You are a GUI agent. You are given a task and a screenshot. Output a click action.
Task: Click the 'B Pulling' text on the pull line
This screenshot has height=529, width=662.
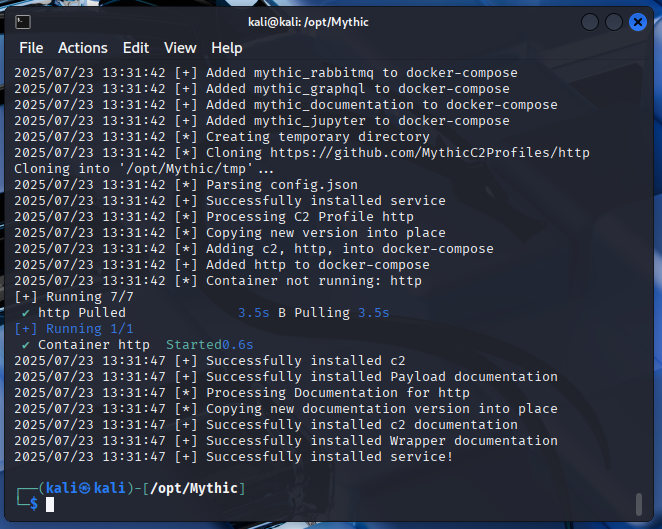pyautogui.click(x=314, y=313)
